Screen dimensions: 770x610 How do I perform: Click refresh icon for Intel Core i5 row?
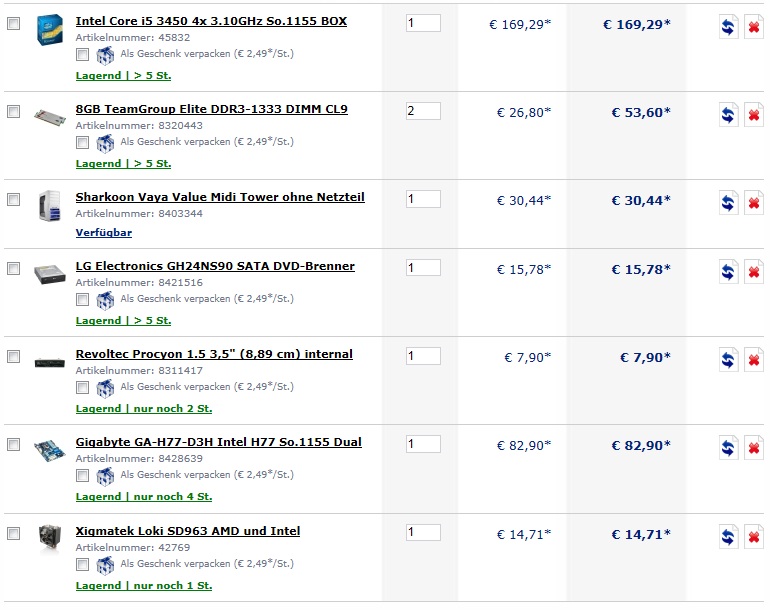[728, 27]
